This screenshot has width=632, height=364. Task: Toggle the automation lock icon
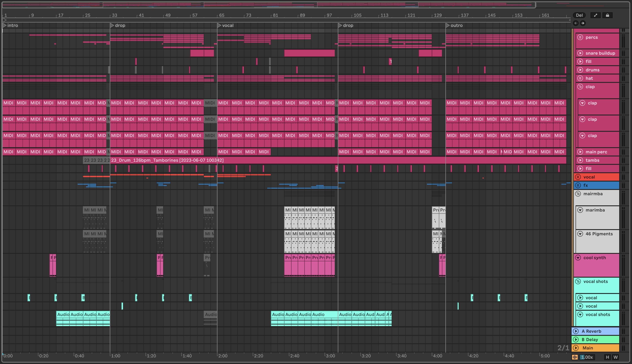607,15
